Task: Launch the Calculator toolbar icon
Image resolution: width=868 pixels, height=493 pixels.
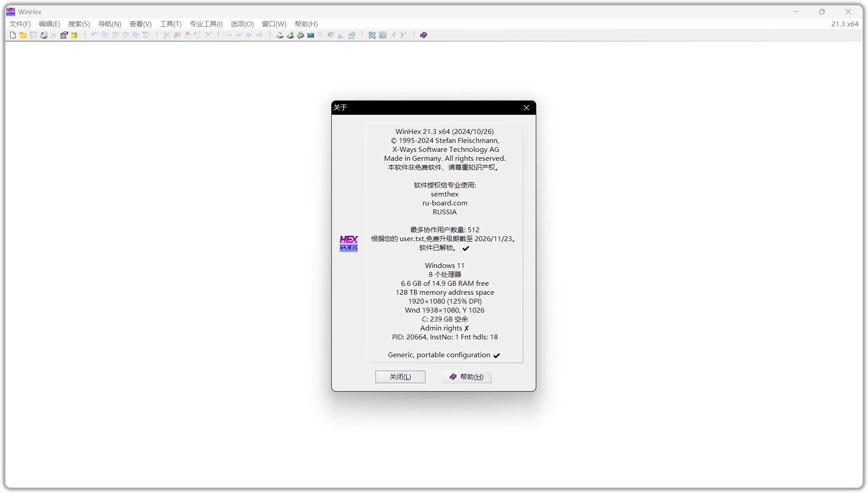Action: [310, 35]
